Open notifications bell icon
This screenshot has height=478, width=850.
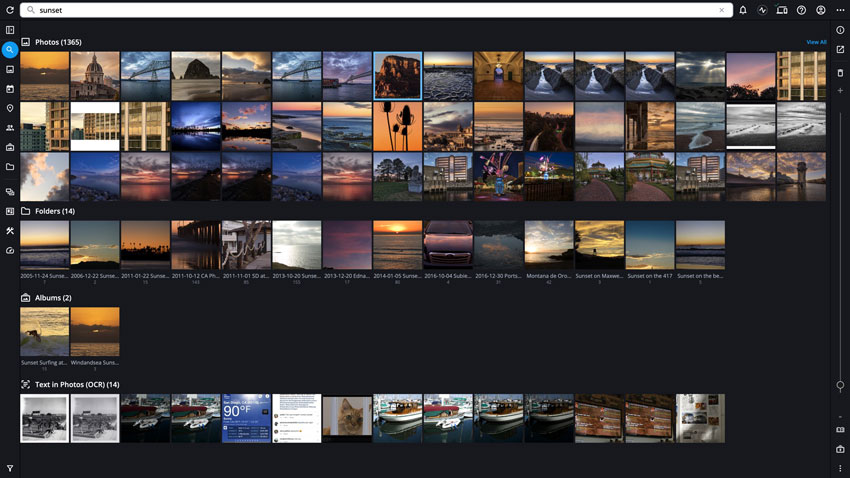point(743,10)
